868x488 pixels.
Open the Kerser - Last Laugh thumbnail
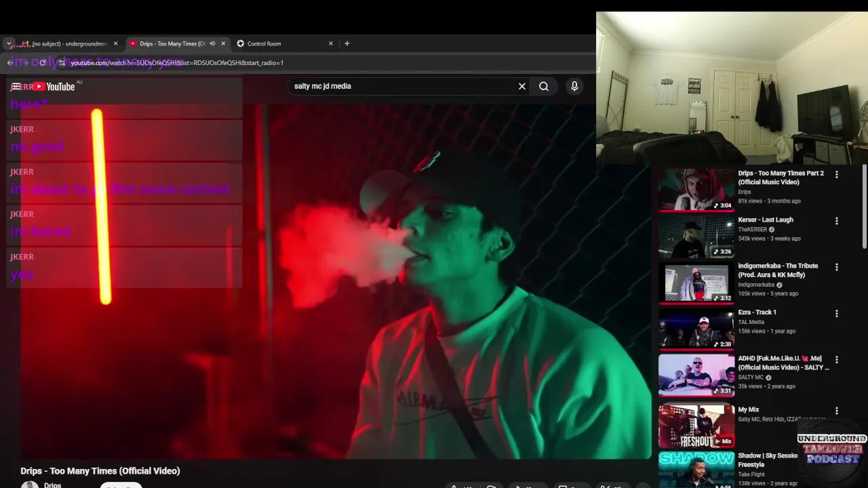tap(696, 237)
